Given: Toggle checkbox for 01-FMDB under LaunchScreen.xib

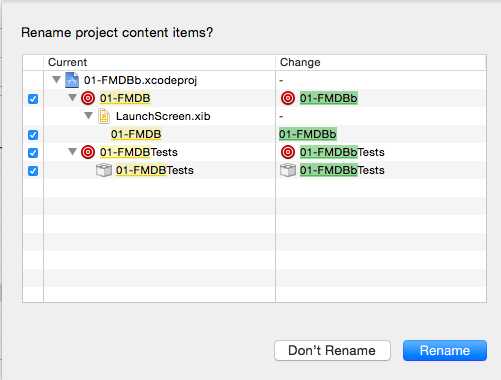Looking at the screenshot, I should point(33,135).
